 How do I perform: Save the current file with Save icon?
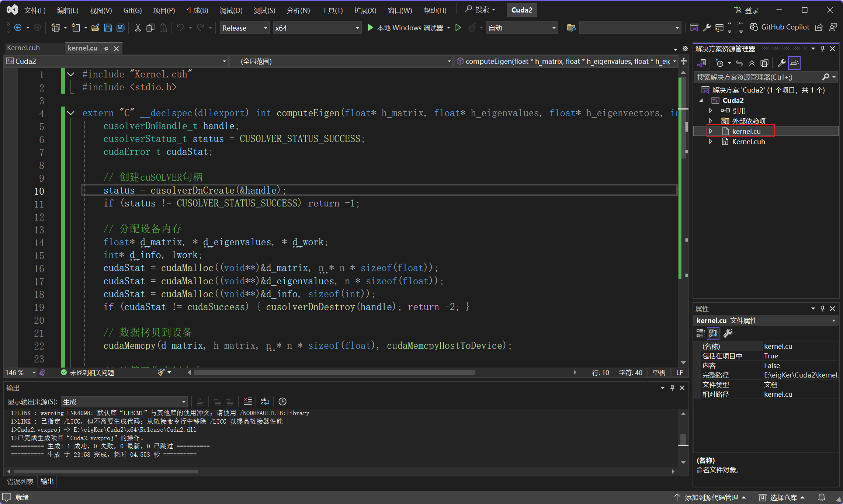pyautogui.click(x=108, y=28)
